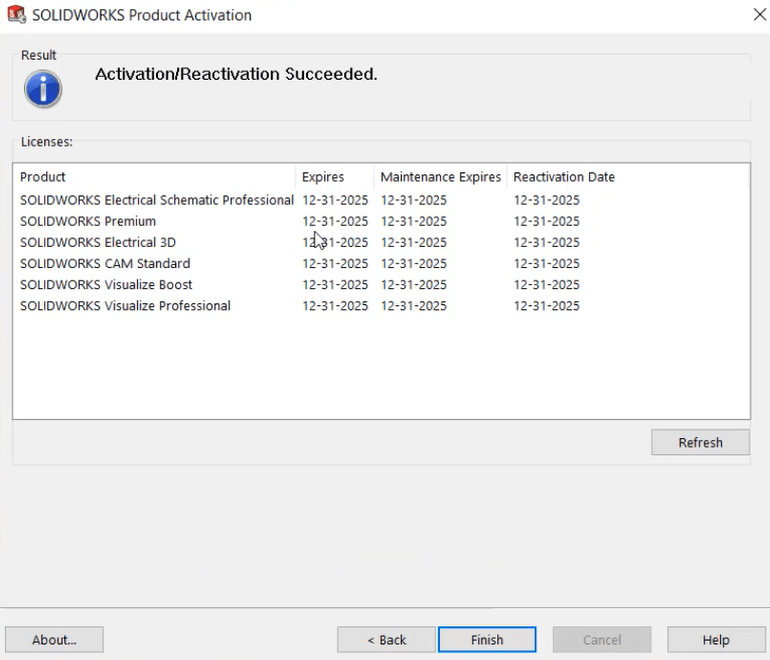Click the Expires column header

pos(323,177)
